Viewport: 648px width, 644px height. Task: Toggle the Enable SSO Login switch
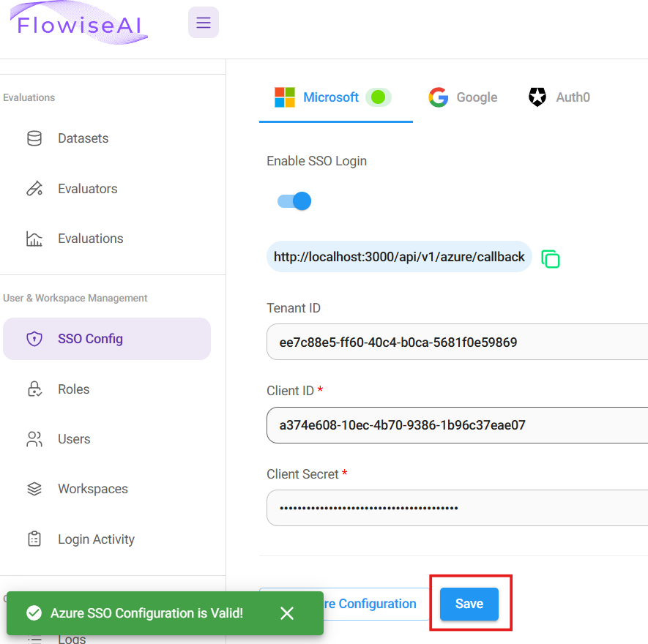tap(294, 201)
